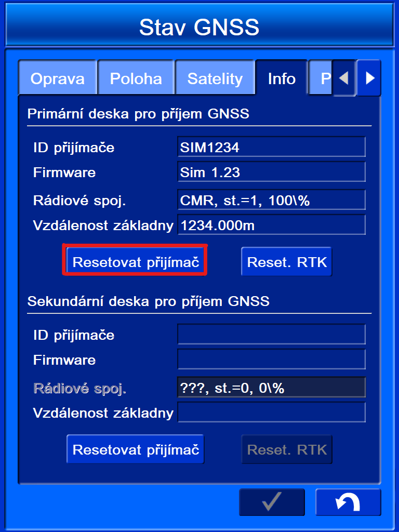Click primary ID přijímače field SIM1234
399x532 pixels.
click(271, 147)
